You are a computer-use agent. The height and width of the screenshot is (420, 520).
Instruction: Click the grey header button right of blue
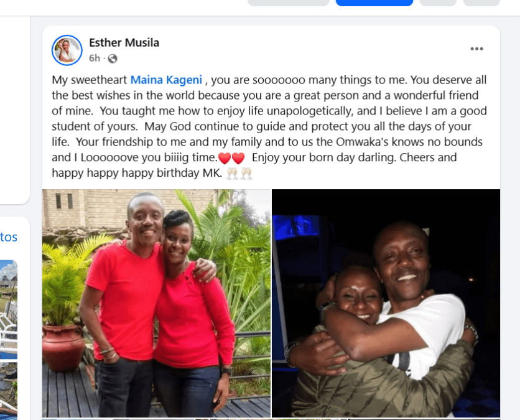(438, 3)
